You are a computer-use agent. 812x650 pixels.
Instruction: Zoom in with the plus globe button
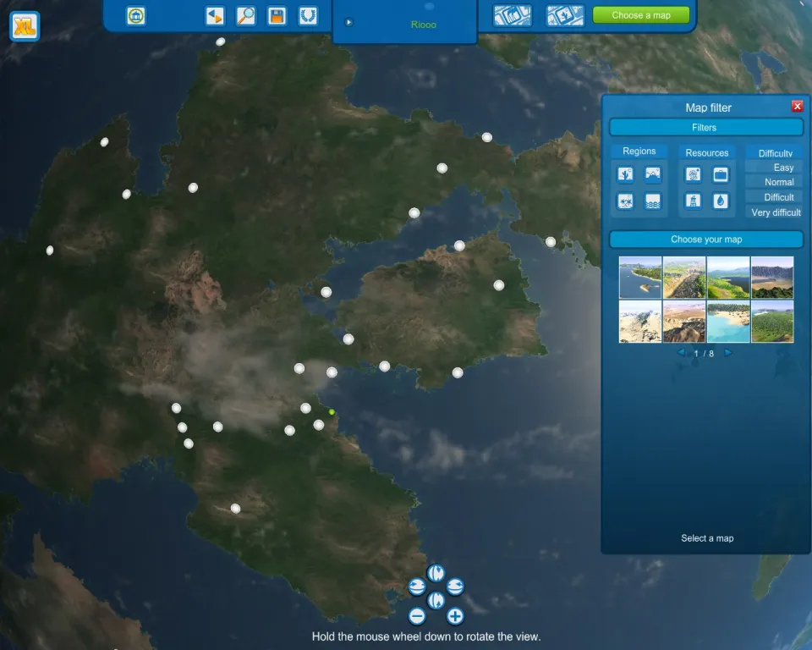coord(455,616)
